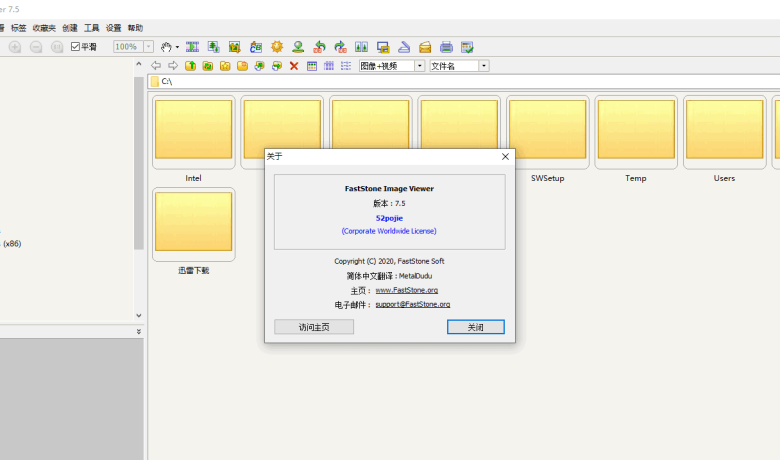Click the copy to folder icon

pyautogui.click(x=260, y=66)
